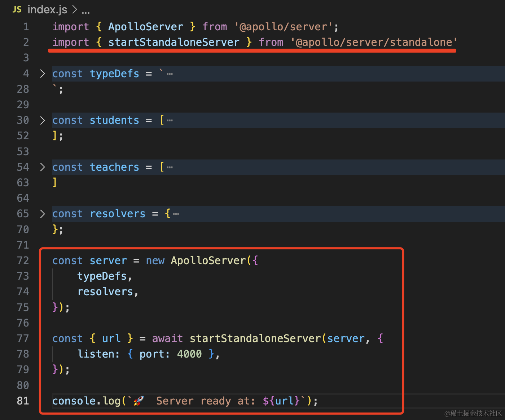Click 'Server ready at:' text on line 81
This screenshot has height=420, width=505.
point(206,401)
